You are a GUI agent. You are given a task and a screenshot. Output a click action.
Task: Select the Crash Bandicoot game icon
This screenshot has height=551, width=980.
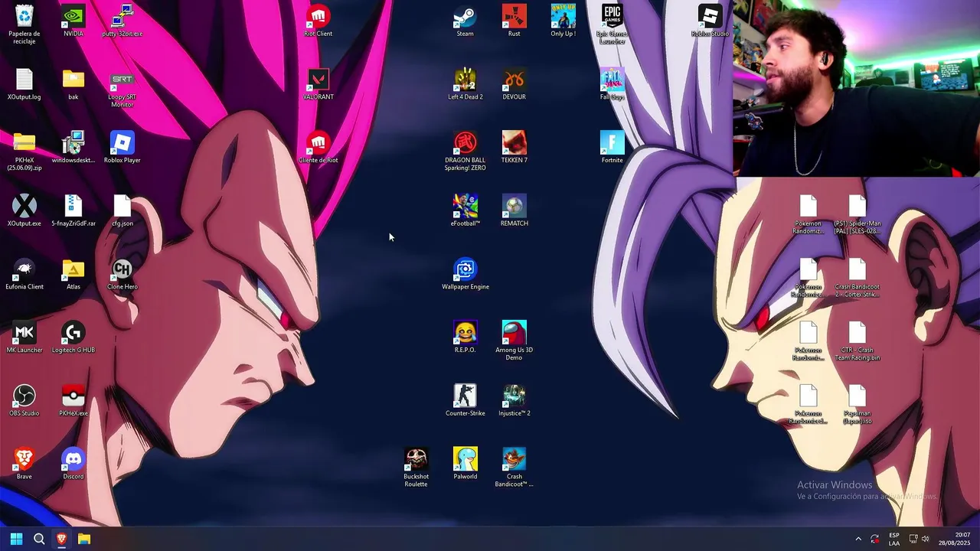pos(514,468)
